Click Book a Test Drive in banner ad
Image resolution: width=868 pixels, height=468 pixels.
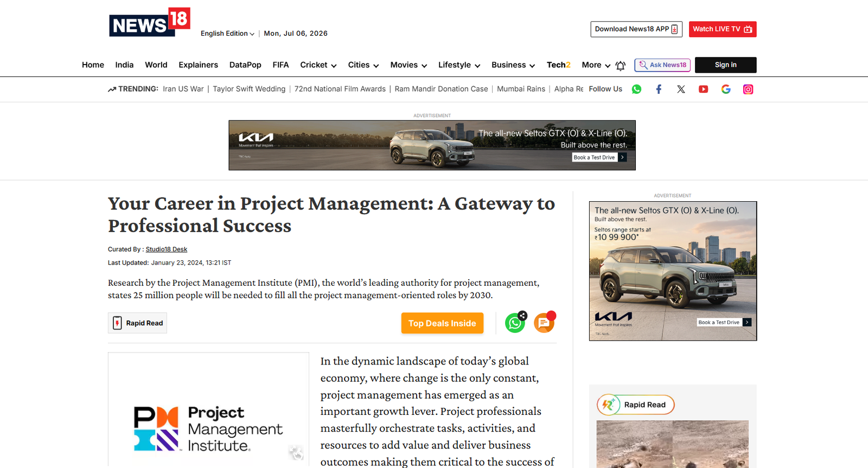pyautogui.click(x=599, y=157)
